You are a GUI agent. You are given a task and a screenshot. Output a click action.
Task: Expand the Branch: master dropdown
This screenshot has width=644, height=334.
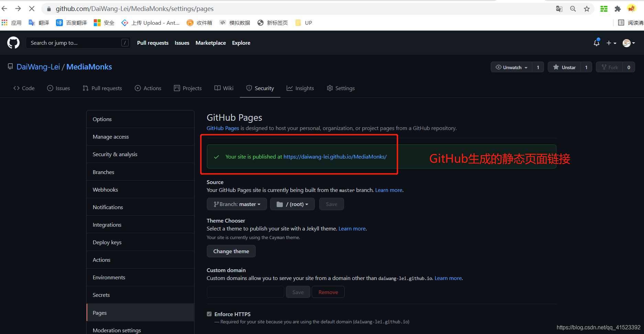click(237, 204)
